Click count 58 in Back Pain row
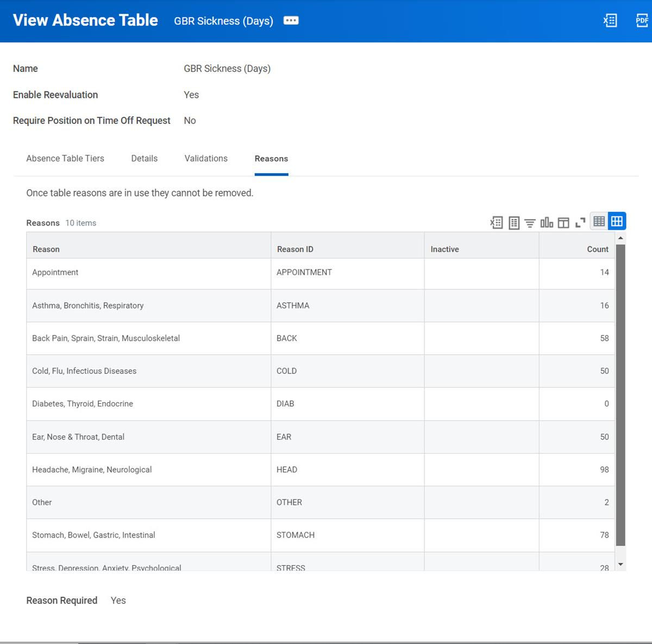Image resolution: width=652 pixels, height=644 pixels. pyautogui.click(x=604, y=338)
